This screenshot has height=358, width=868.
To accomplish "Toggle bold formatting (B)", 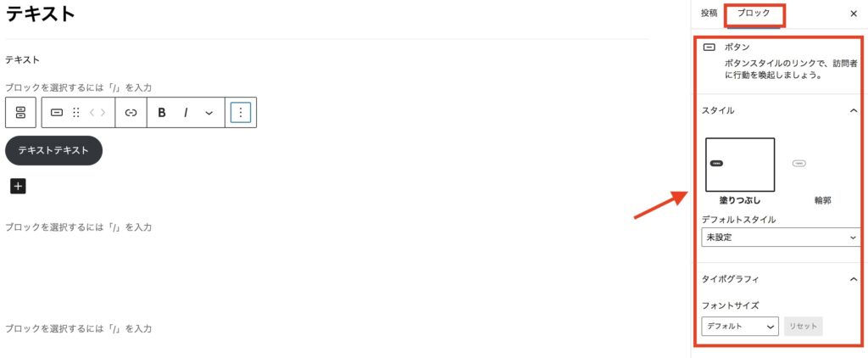I will [x=162, y=113].
